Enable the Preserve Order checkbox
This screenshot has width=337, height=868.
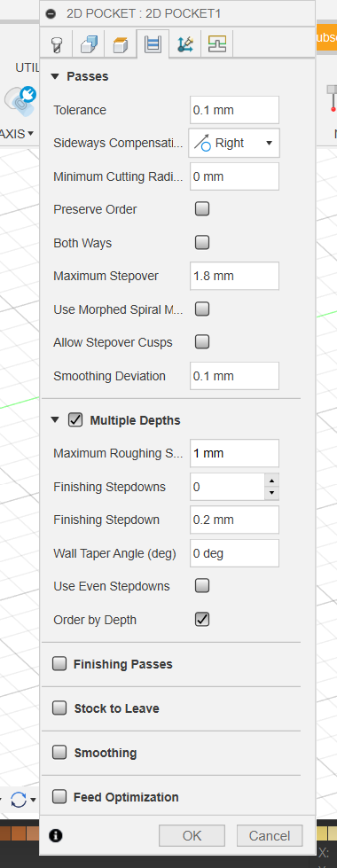(x=202, y=209)
